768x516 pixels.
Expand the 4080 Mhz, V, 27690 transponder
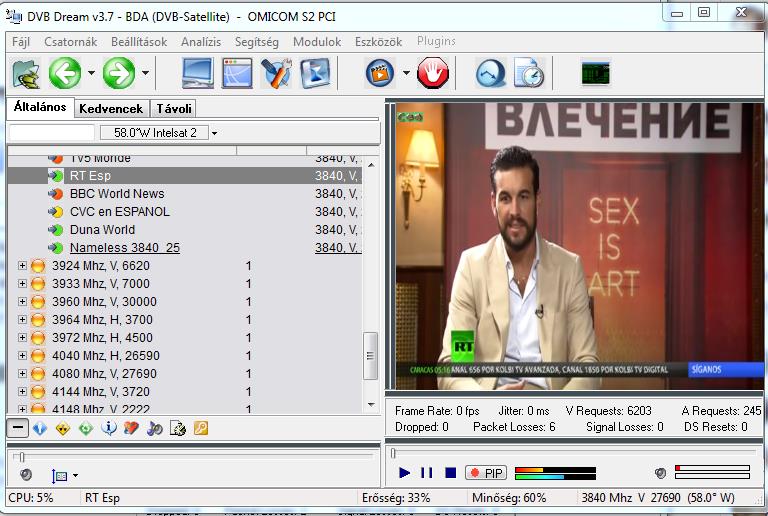[x=22, y=374]
